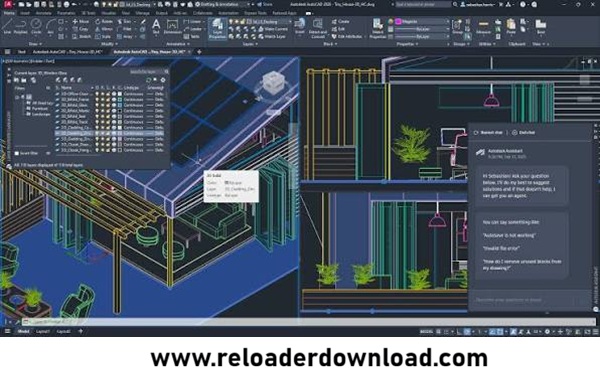Toggle On bulb for first layer row
Image resolution: width=600 pixels, height=377 pixels.
click(97, 94)
